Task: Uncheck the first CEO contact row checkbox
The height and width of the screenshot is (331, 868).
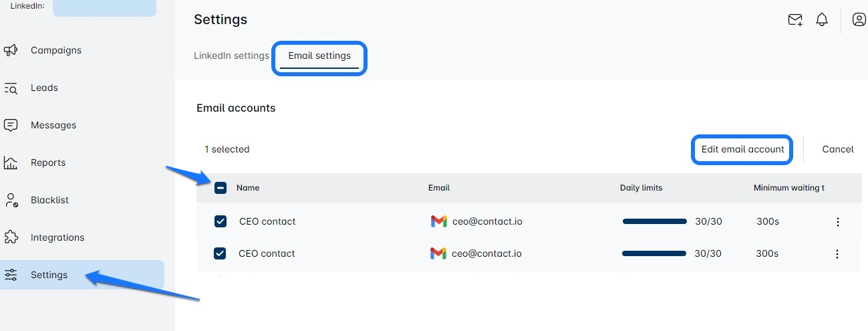Action: pyautogui.click(x=221, y=221)
